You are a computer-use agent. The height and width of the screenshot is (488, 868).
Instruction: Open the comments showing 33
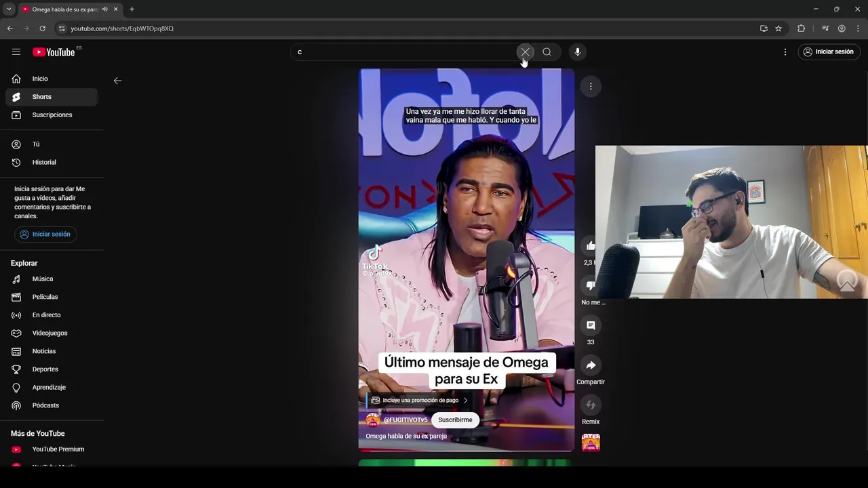[591, 325]
